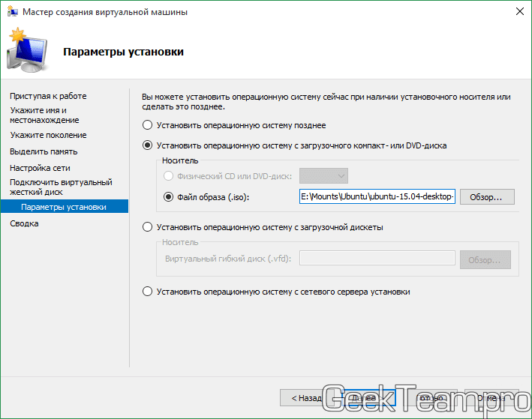Select install from сетевого сервера установки option
The height and width of the screenshot is (419, 532).
tap(148, 292)
